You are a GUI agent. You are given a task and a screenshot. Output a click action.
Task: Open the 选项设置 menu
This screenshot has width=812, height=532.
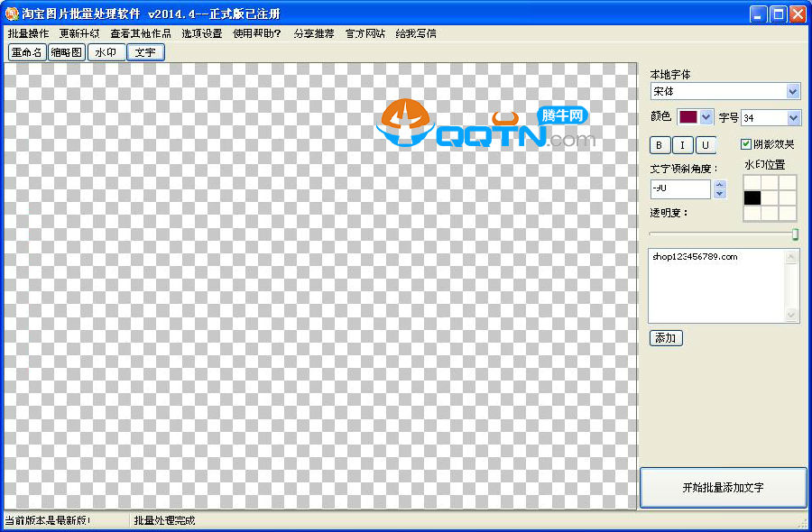tap(201, 33)
